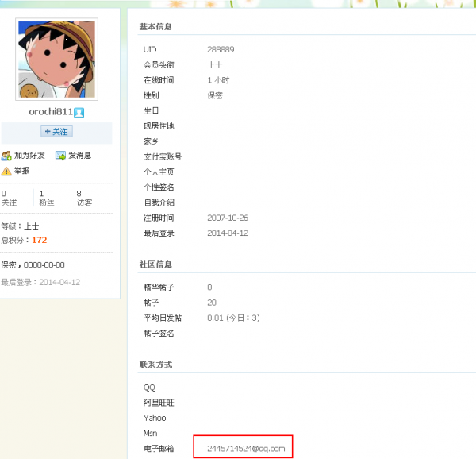
Task: Click the 阿里旺旺 contact label
Action: (159, 403)
